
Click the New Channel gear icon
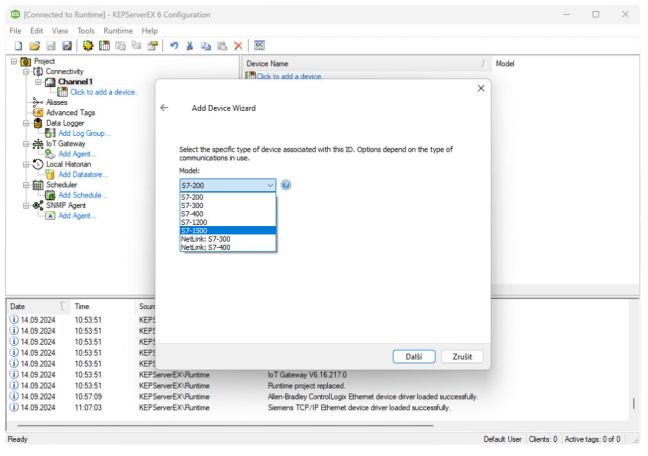(x=88, y=46)
